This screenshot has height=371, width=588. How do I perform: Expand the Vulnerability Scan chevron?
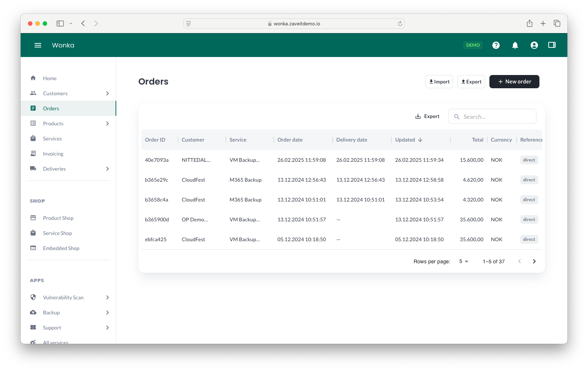point(107,297)
